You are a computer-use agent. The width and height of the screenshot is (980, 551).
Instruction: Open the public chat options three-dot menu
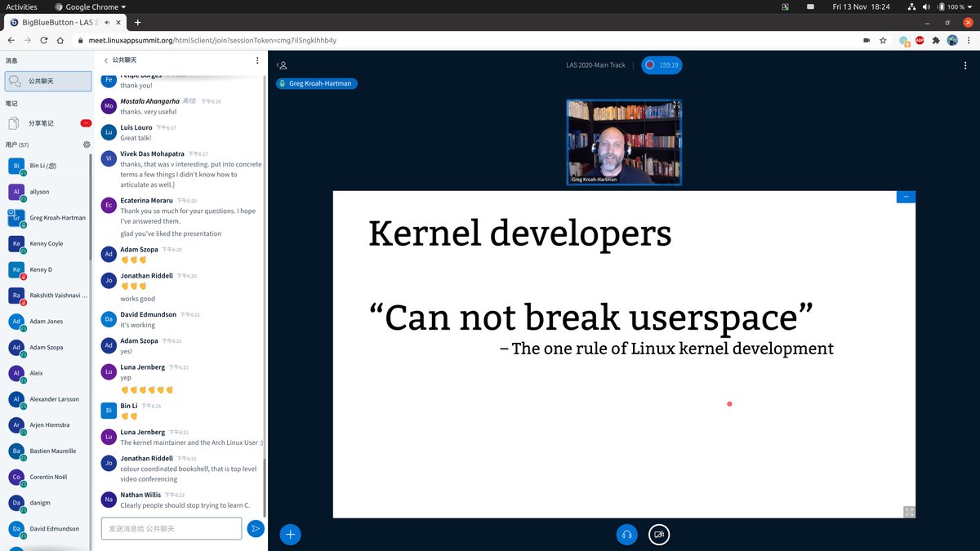click(256, 60)
